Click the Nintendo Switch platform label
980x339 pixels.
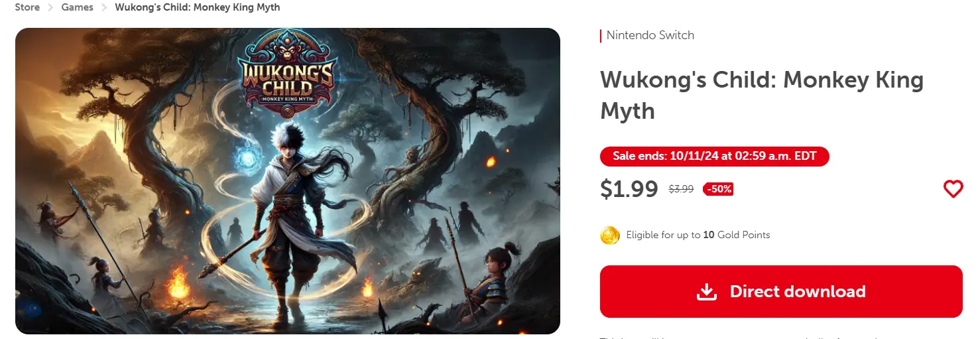tap(650, 35)
